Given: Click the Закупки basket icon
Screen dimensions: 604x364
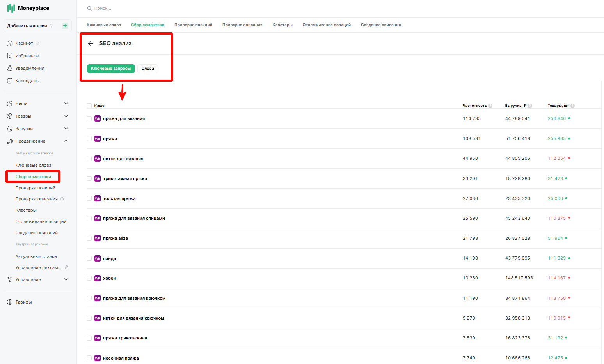Looking at the screenshot, I should tap(10, 129).
